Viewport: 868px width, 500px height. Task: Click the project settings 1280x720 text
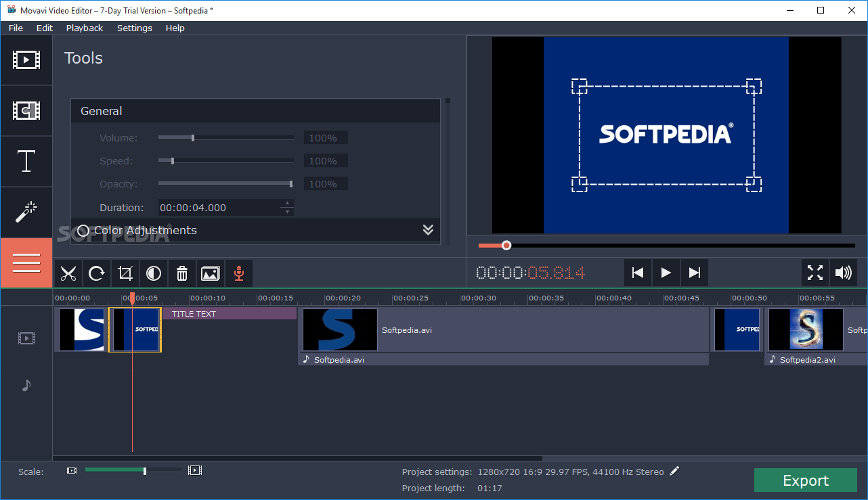[x=571, y=472]
